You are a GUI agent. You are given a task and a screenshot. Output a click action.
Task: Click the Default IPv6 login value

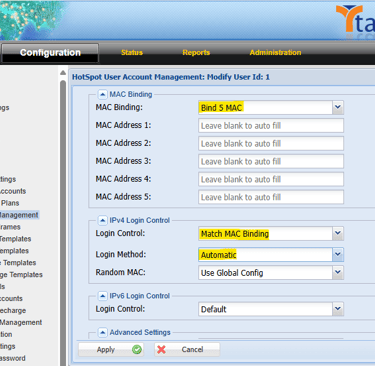(265, 309)
